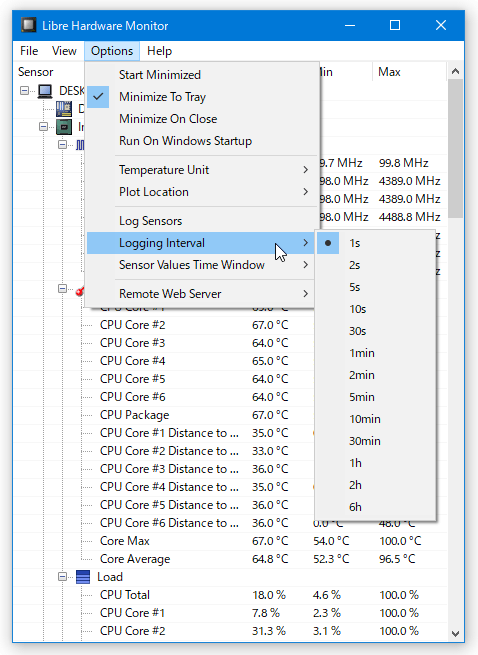Select the 5min logging interval
The width and height of the screenshot is (478, 655).
[375, 397]
